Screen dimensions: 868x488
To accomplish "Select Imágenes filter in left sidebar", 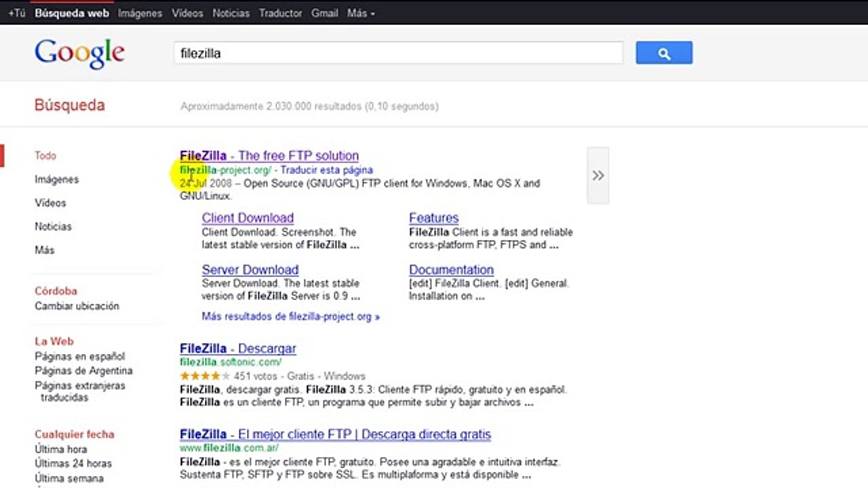I will tap(57, 180).
